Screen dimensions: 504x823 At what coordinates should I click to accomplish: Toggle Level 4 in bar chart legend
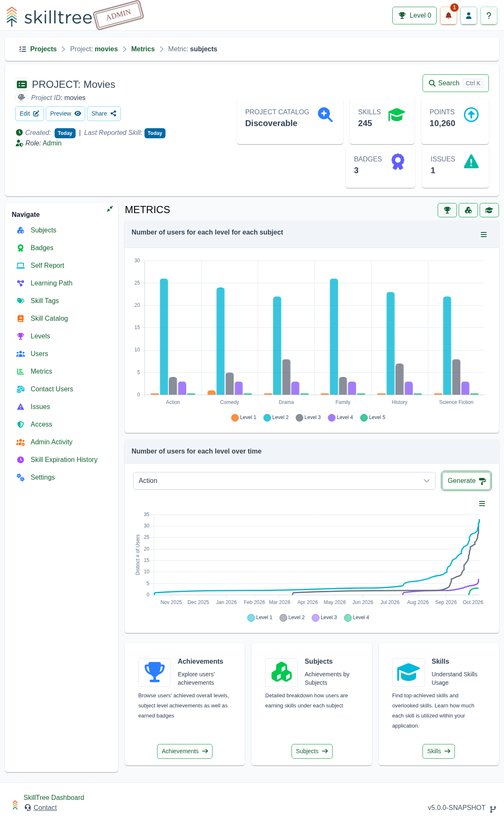click(x=341, y=417)
